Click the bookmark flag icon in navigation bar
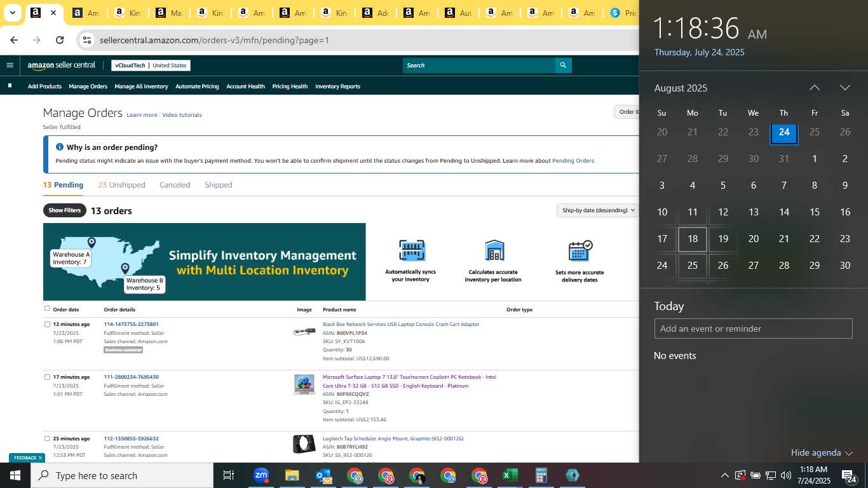The width and height of the screenshot is (868, 488). pyautogui.click(x=10, y=86)
